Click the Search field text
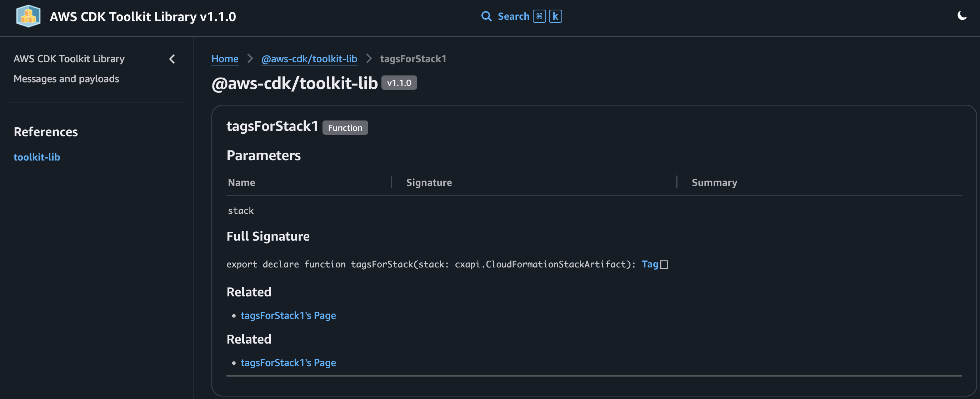 point(513,16)
